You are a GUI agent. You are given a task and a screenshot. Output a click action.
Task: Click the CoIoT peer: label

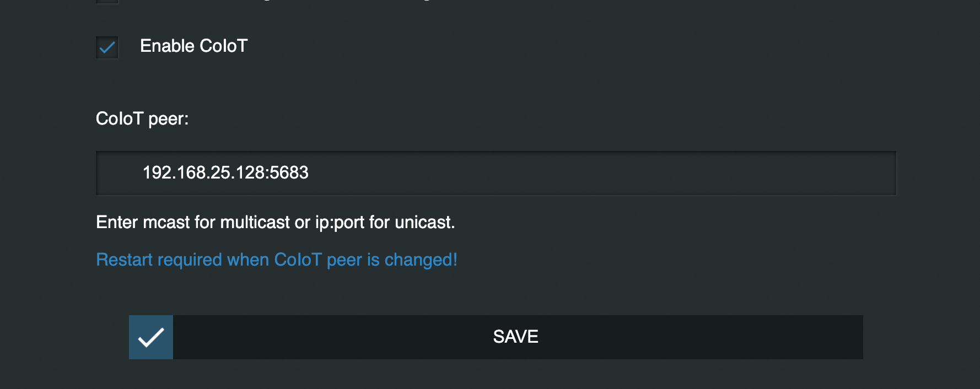coord(142,118)
